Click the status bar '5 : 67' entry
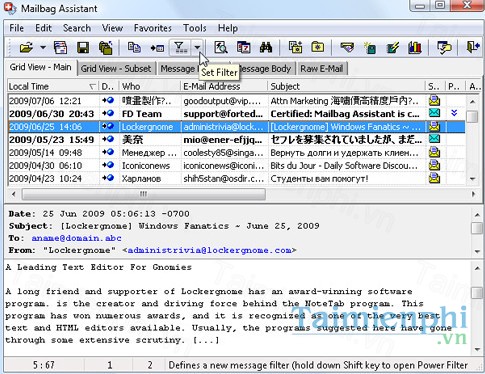The height and width of the screenshot is (374, 485). [44, 365]
